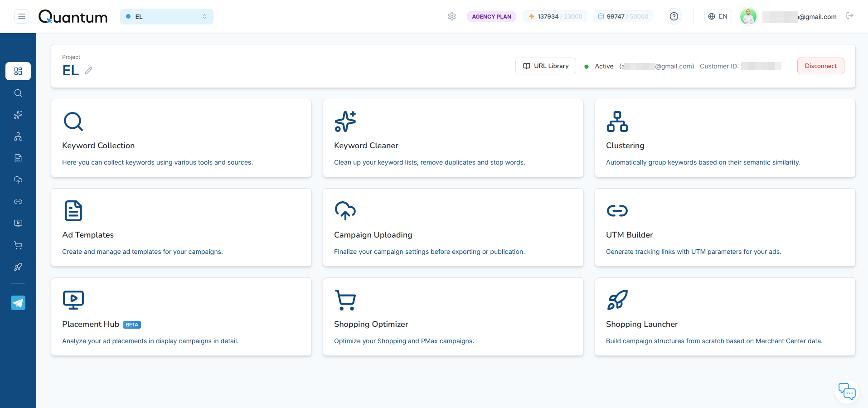Open the help question mark icon
This screenshot has height=408, width=868.
pos(674,16)
